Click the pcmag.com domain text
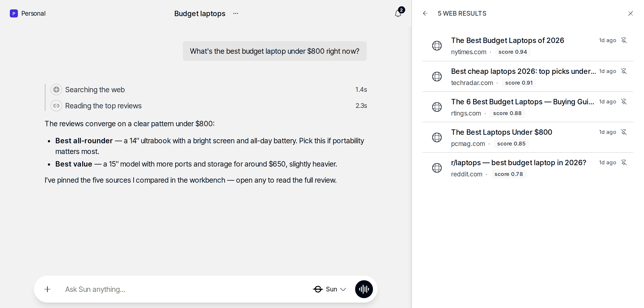 (x=468, y=144)
